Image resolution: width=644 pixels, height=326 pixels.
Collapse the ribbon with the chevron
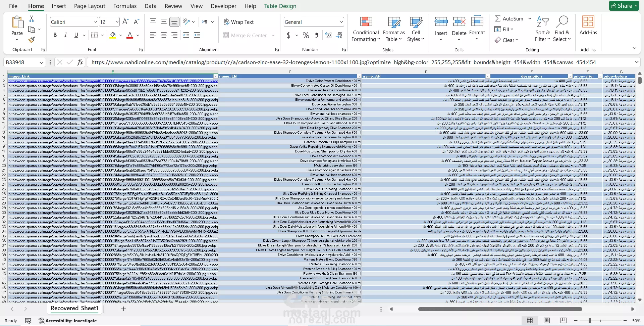634,48
